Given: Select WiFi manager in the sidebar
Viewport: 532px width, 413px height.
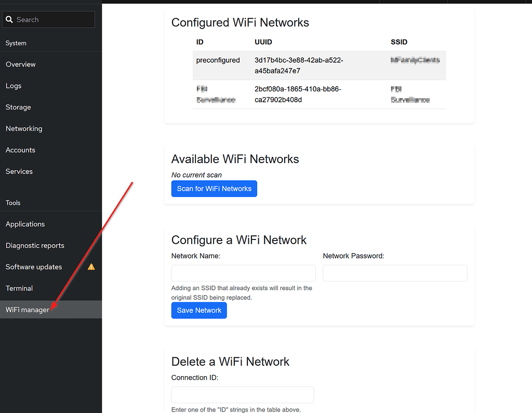Looking at the screenshot, I should 27,309.
